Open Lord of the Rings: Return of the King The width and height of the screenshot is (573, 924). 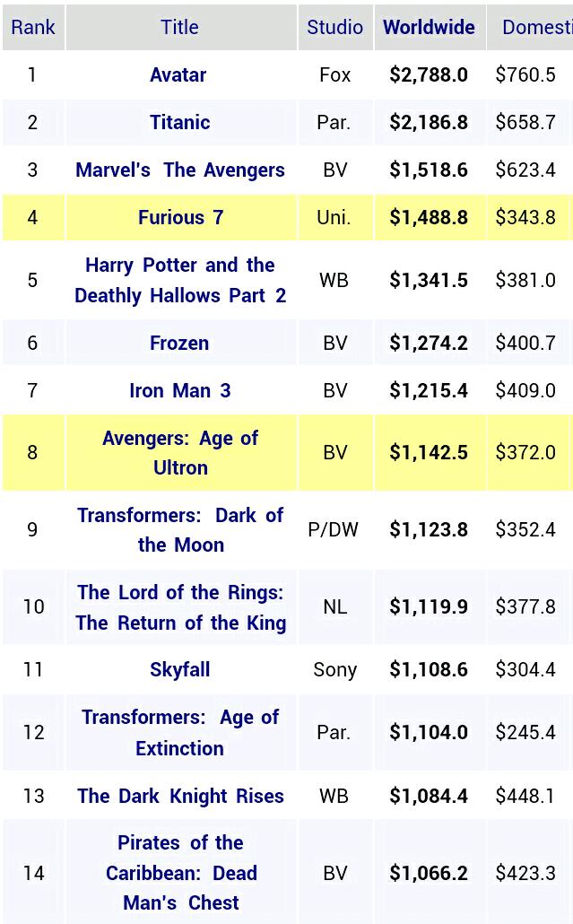click(x=180, y=607)
